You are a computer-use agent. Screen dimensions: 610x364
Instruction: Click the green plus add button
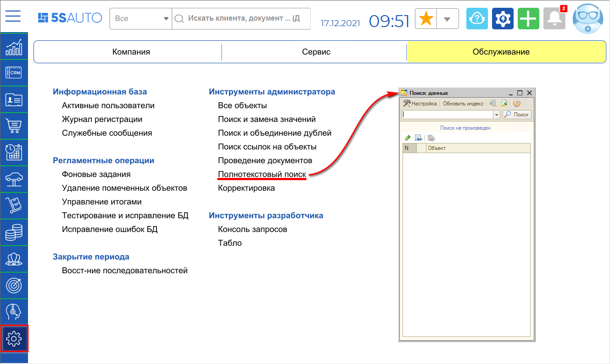point(528,19)
